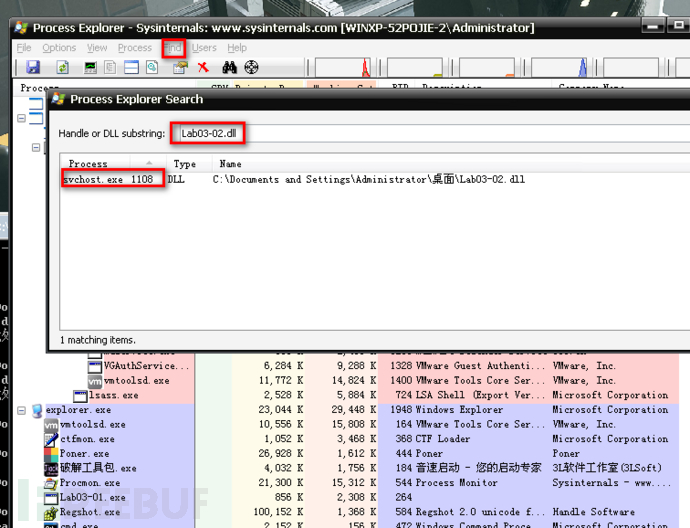Open the System Information graph icon

90,67
